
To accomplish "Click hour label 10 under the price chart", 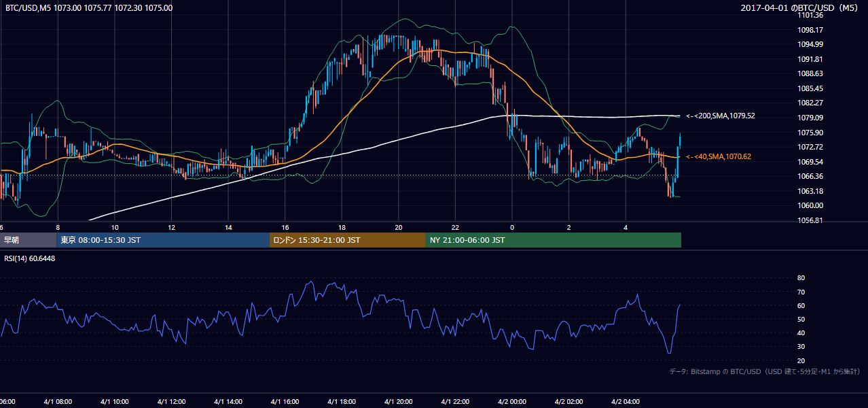I will [x=115, y=228].
